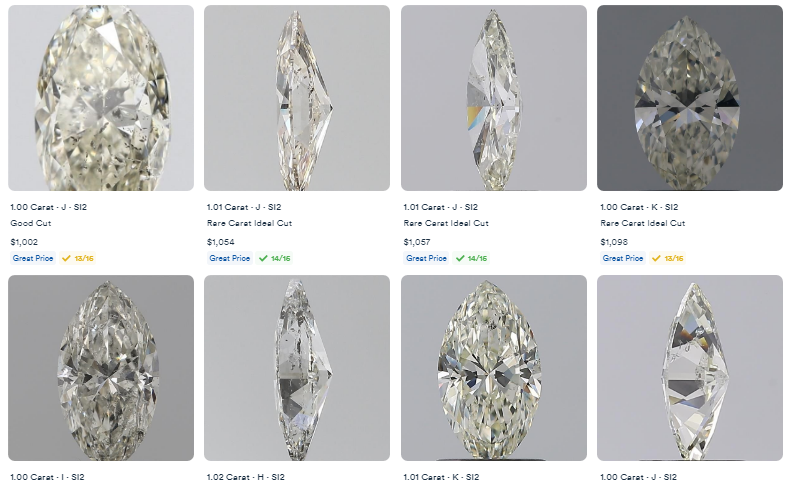Click the green 14/16 score badge under $1,054
The width and height of the screenshot is (787, 482).
(x=274, y=258)
